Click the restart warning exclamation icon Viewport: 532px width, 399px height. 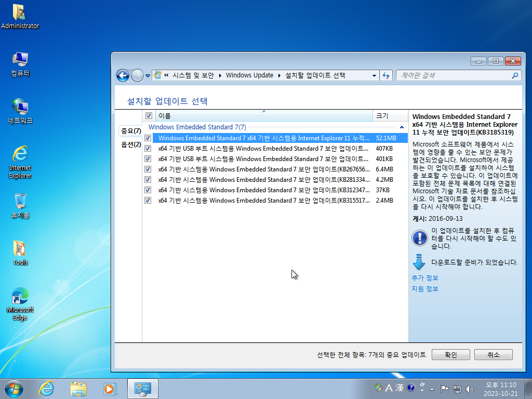coord(420,238)
